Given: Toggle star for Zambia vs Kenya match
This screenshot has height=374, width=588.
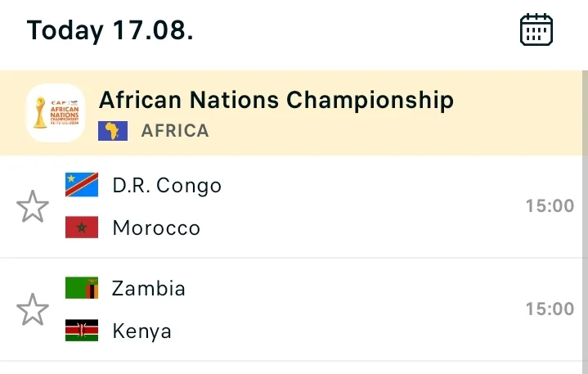Looking at the screenshot, I should (33, 309).
